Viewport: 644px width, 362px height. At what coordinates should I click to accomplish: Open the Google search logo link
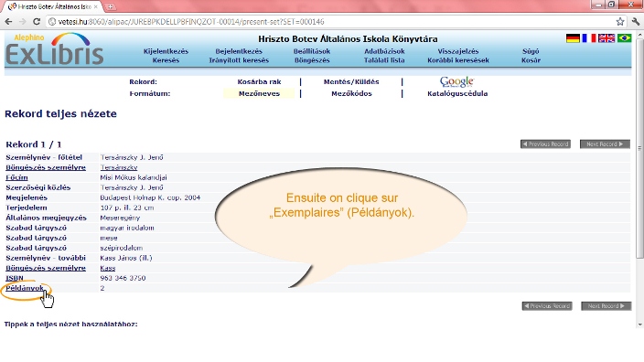457,81
